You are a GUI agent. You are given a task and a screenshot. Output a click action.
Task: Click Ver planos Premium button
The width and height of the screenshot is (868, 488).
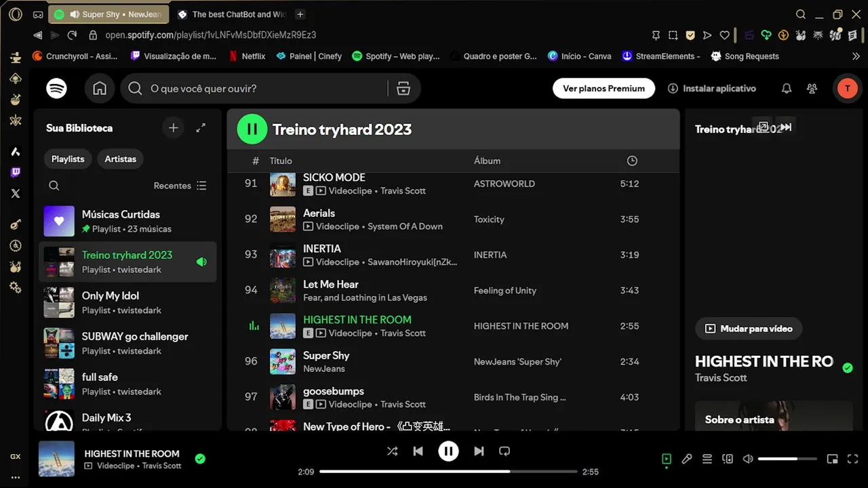pos(604,88)
